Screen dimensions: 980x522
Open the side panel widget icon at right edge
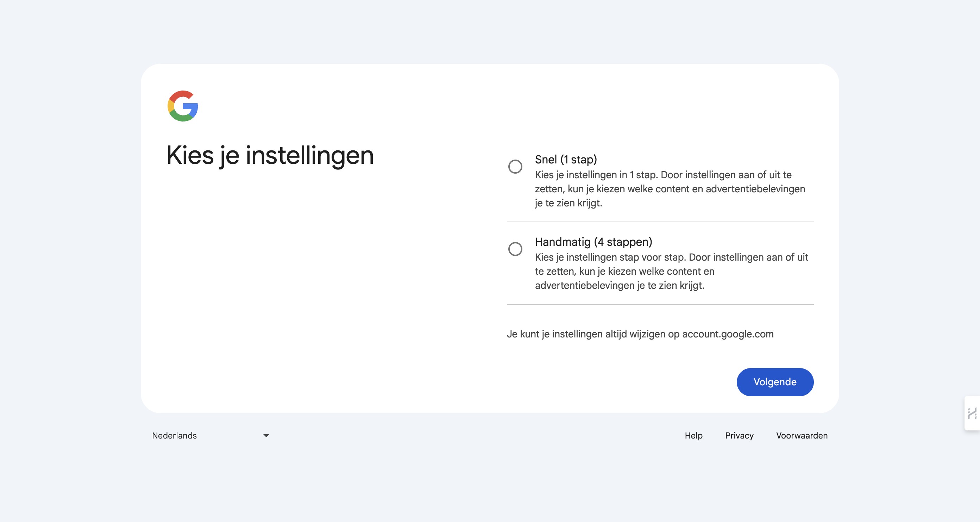(x=972, y=413)
